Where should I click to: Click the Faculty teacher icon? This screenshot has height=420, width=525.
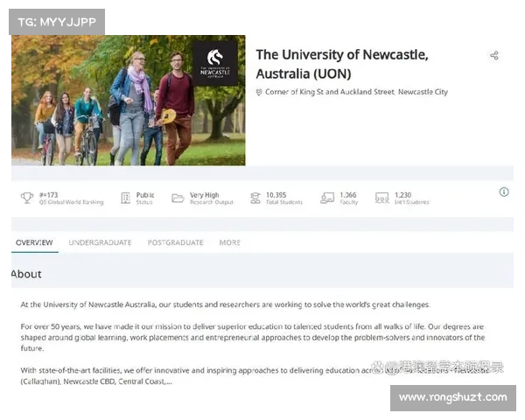point(327,198)
